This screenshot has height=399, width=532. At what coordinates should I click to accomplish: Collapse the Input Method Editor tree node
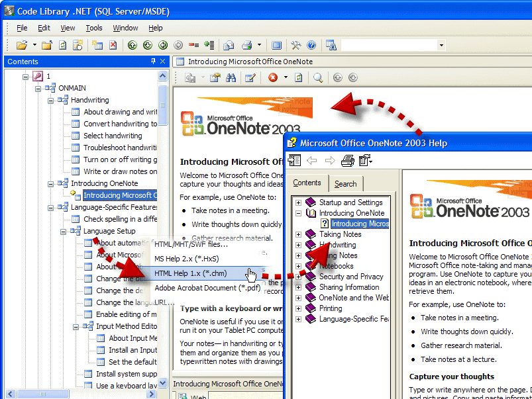pyautogui.click(x=76, y=327)
